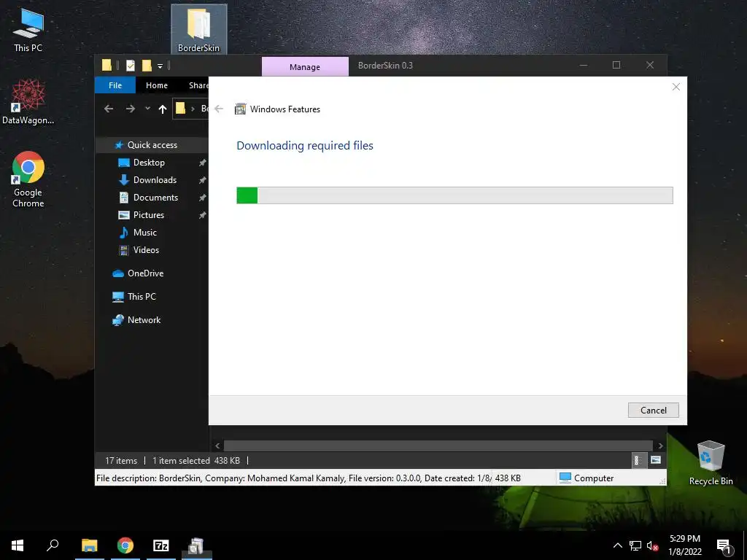Open Windows Start menu

18,545
